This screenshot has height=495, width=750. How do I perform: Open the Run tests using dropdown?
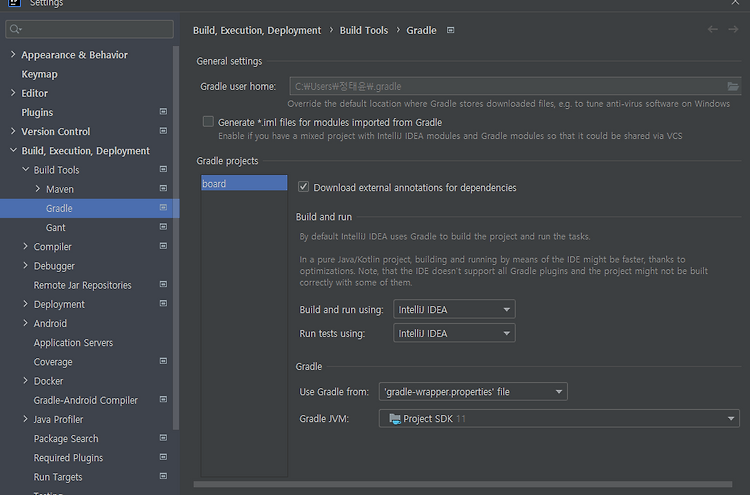454,333
